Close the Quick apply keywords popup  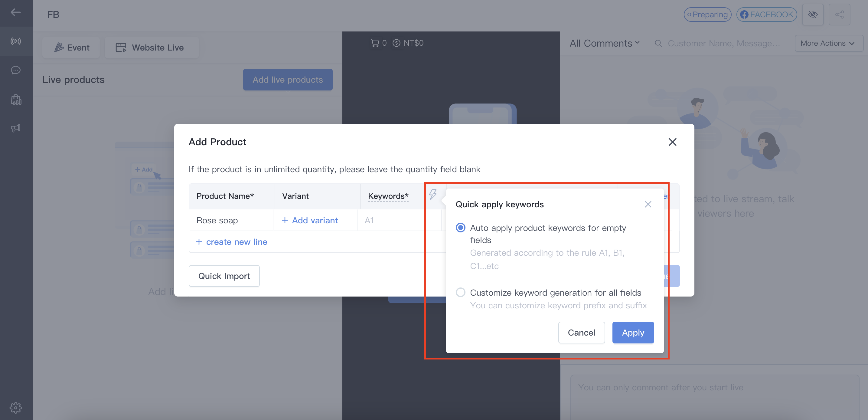coord(648,204)
